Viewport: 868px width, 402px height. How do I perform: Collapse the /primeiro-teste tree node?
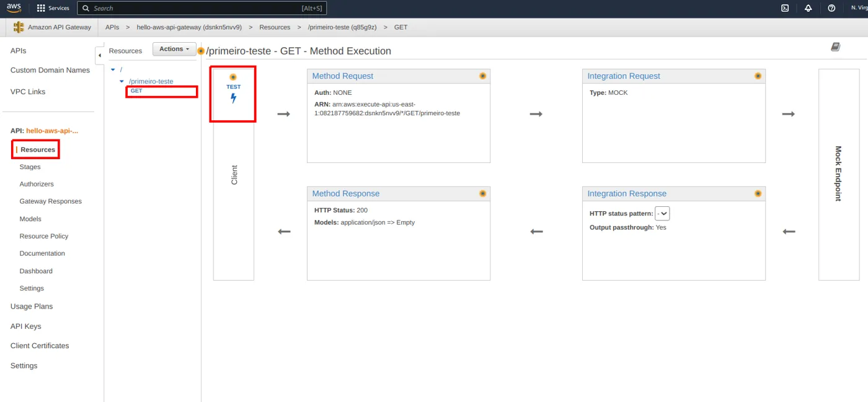tap(122, 81)
